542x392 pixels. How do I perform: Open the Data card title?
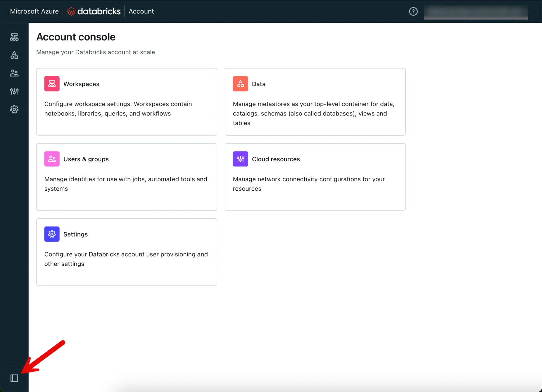pos(259,84)
